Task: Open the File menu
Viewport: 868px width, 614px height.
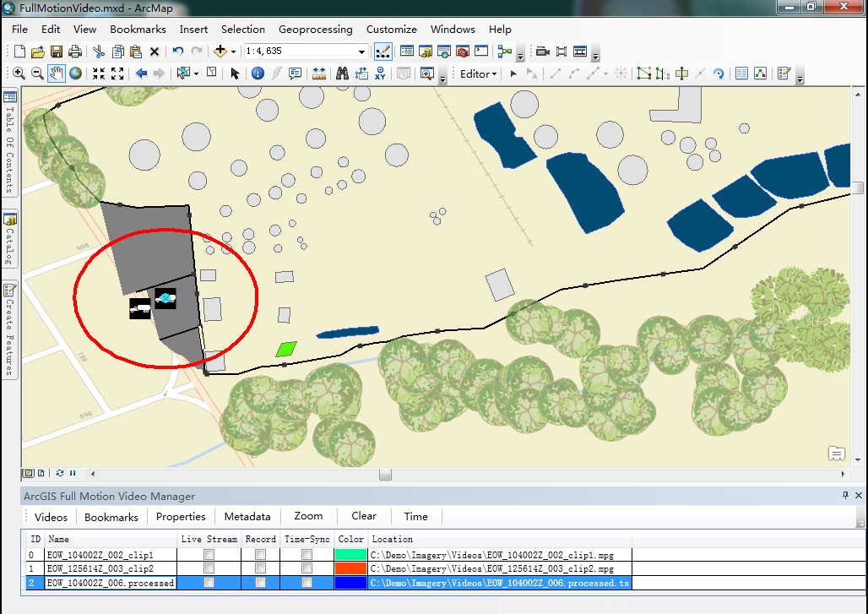Action: click(20, 30)
